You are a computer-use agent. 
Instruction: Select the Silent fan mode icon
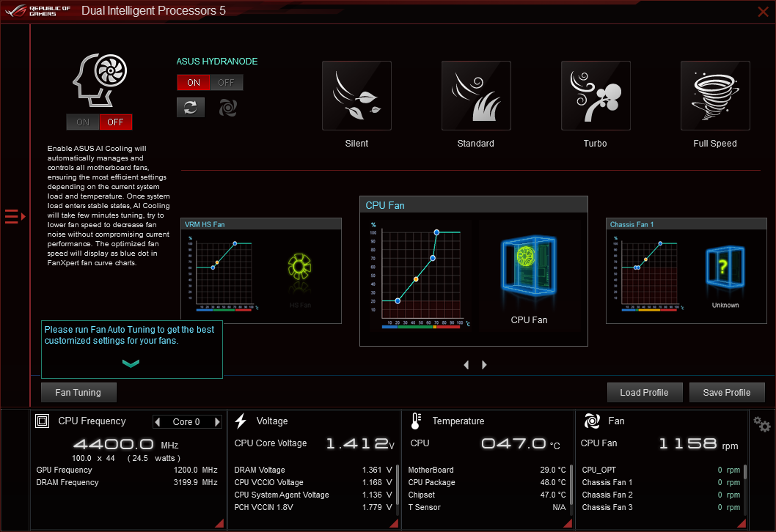tap(356, 95)
